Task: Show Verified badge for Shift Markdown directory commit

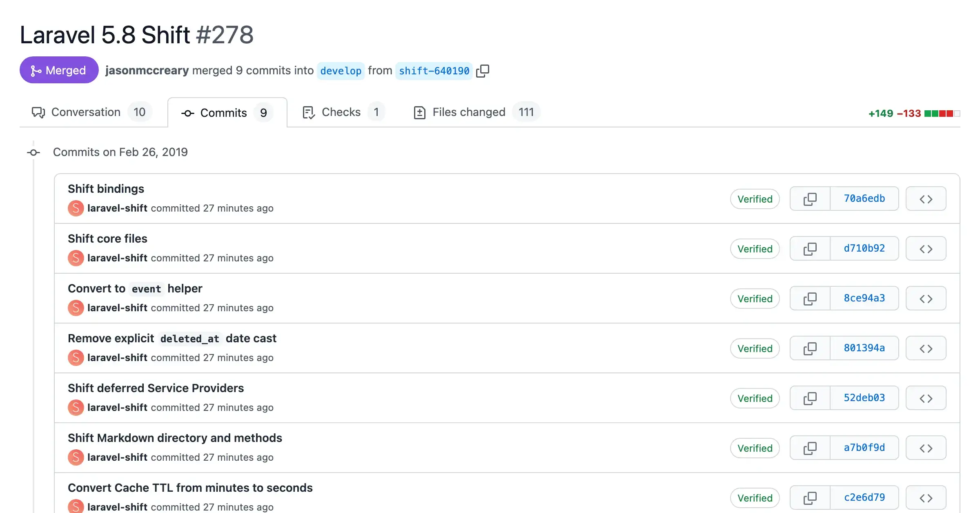Action: click(755, 448)
